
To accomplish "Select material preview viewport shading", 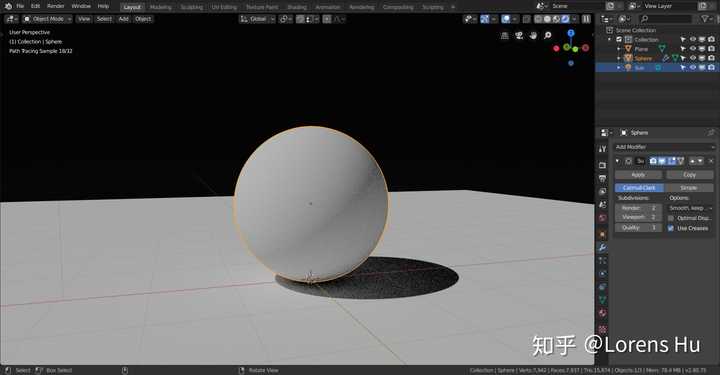I will [x=556, y=19].
